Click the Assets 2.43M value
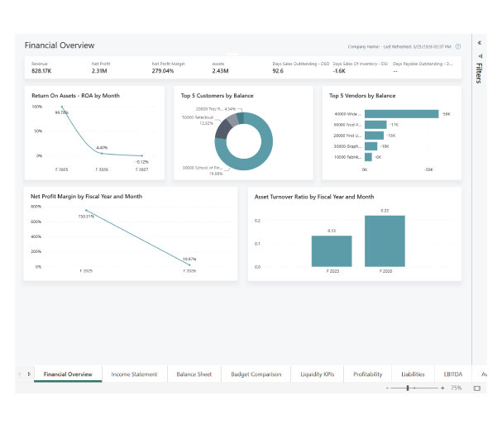Screen dimensions: 502x448 (x=220, y=71)
